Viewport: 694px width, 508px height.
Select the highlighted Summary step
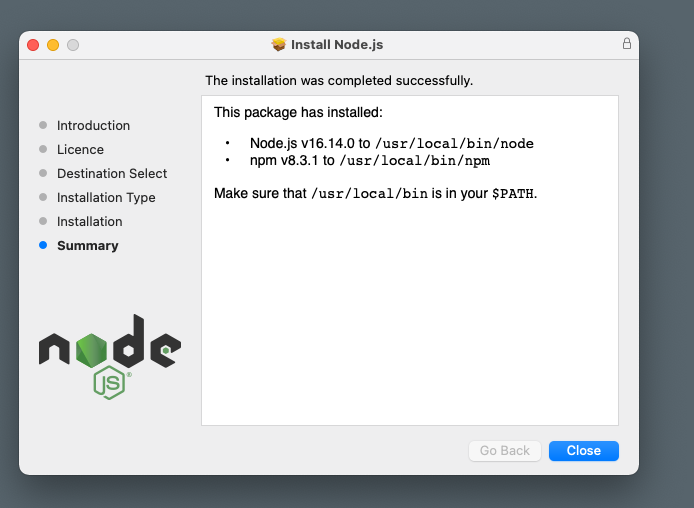88,246
